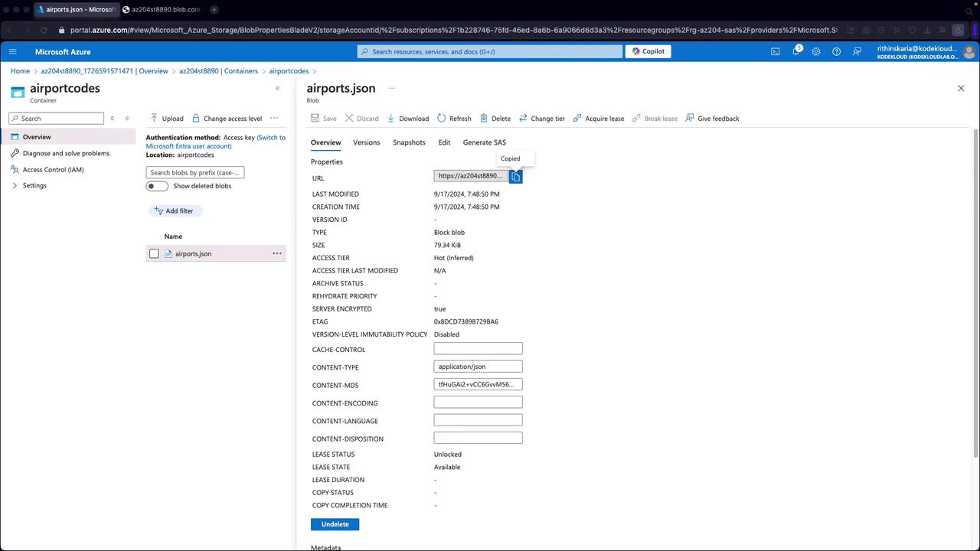Switch to the Generate SAS tab
This screenshot has height=551, width=980.
(x=485, y=142)
